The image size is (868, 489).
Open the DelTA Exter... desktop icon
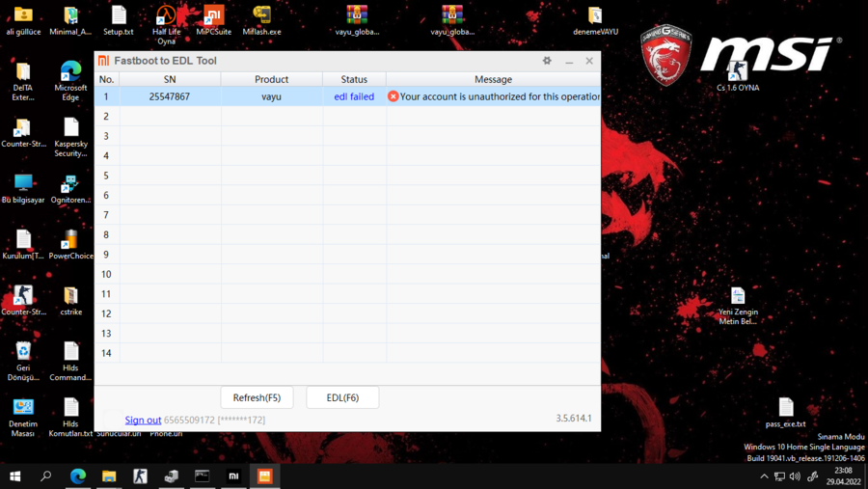[x=23, y=81]
